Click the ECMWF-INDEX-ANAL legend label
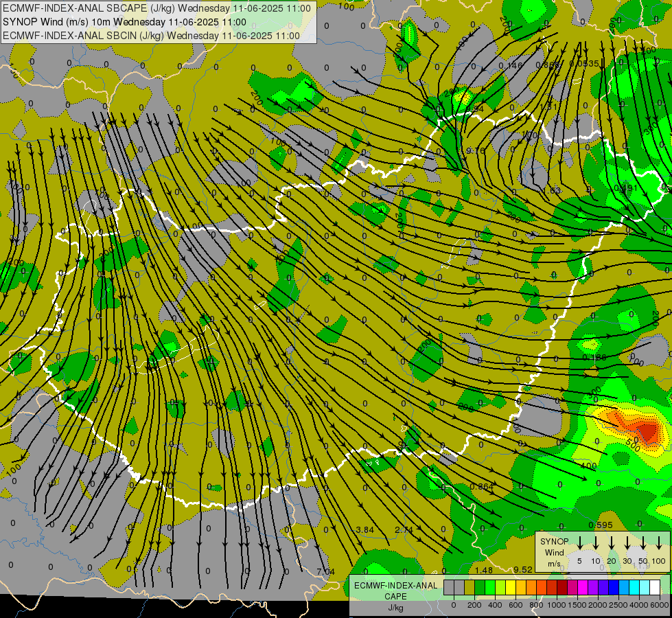 [x=396, y=586]
